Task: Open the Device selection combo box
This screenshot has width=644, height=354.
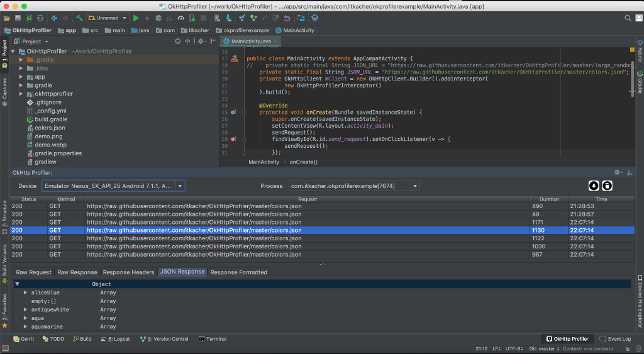Action: point(113,186)
